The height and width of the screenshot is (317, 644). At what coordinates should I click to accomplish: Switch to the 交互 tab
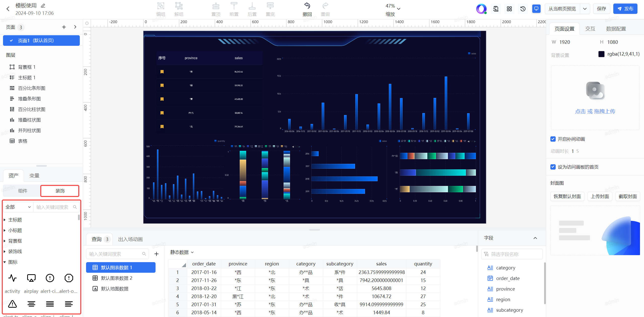click(590, 29)
